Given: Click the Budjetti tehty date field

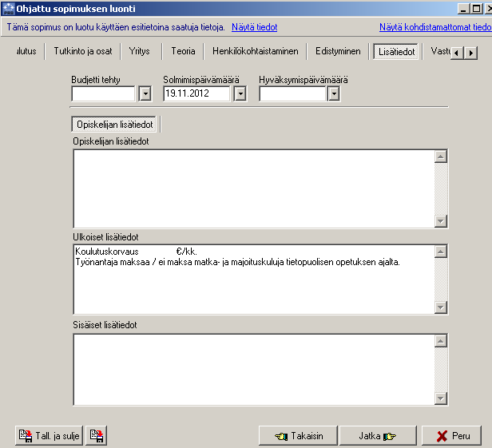Looking at the screenshot, I should (x=104, y=93).
